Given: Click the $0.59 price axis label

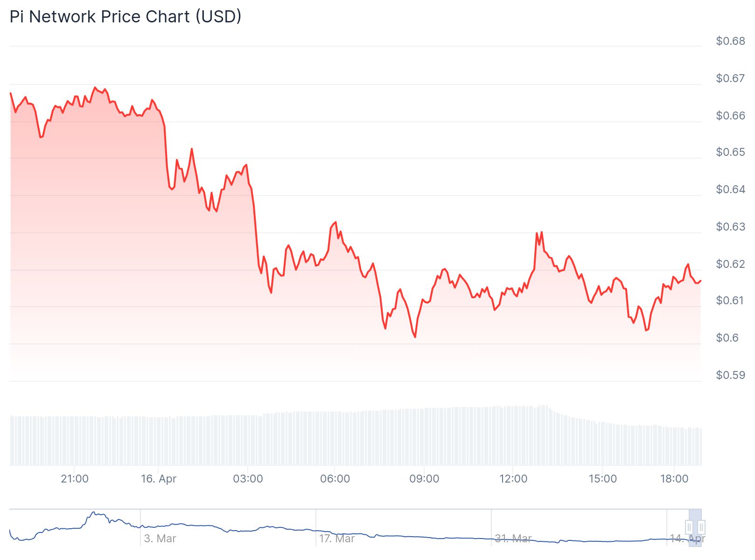Looking at the screenshot, I should tap(730, 375).
